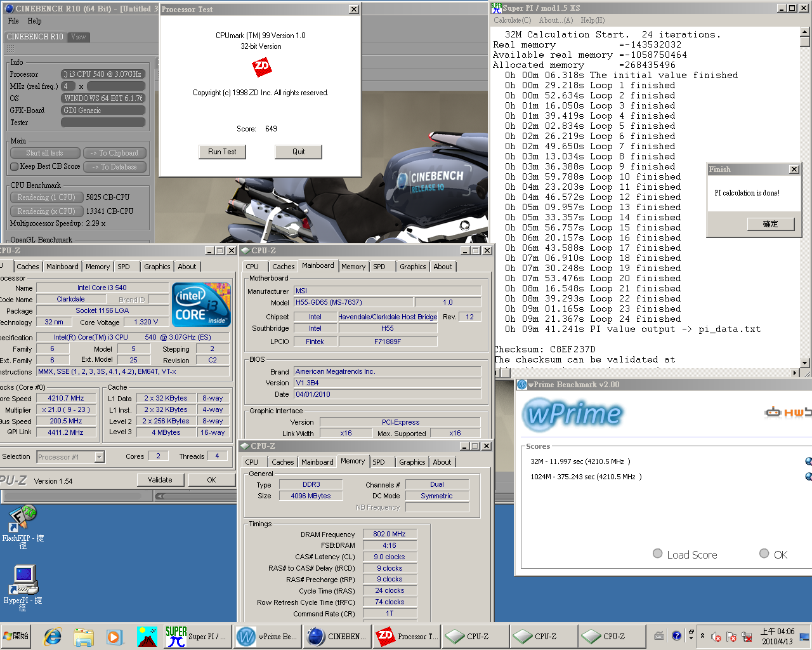The height and width of the screenshot is (650, 812).
Task: Open About tab in memory CPU-Z window
Action: click(442, 462)
